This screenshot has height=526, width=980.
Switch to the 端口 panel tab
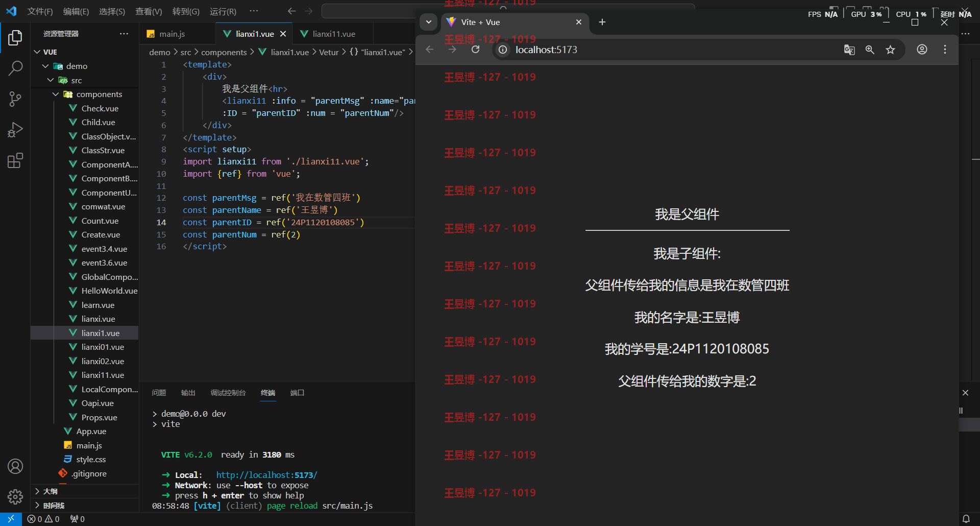coord(297,393)
